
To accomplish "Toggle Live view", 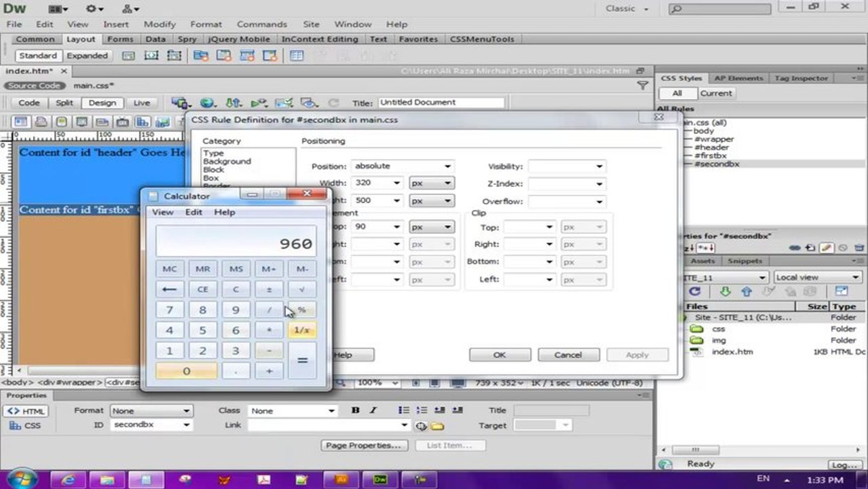I will point(142,103).
